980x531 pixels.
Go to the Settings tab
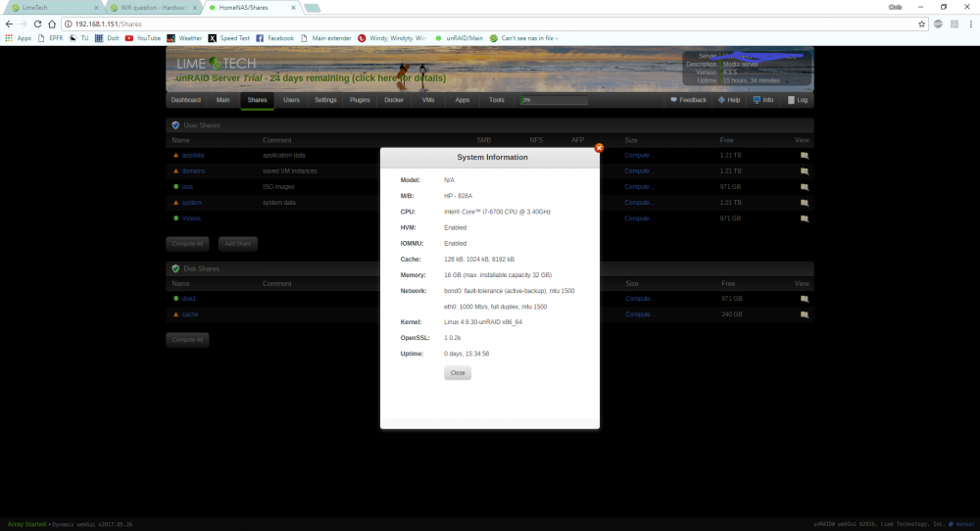point(325,100)
